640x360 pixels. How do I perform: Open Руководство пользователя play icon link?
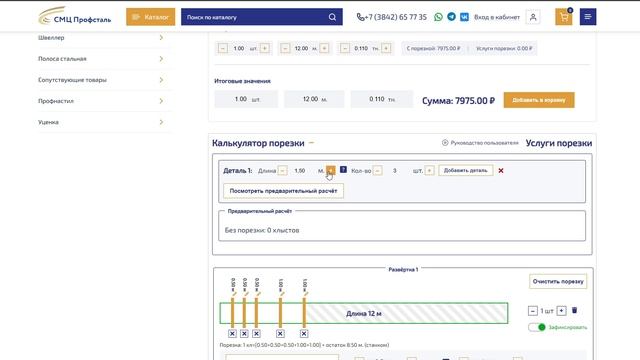pos(445,142)
